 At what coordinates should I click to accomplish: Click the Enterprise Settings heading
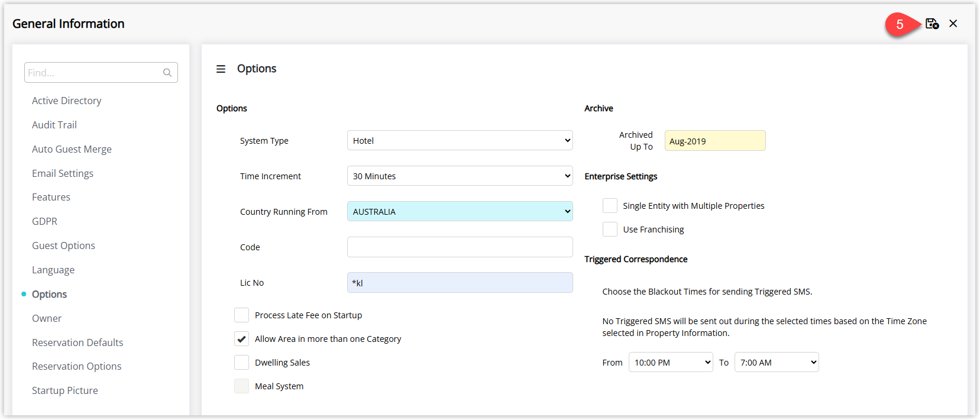point(621,176)
